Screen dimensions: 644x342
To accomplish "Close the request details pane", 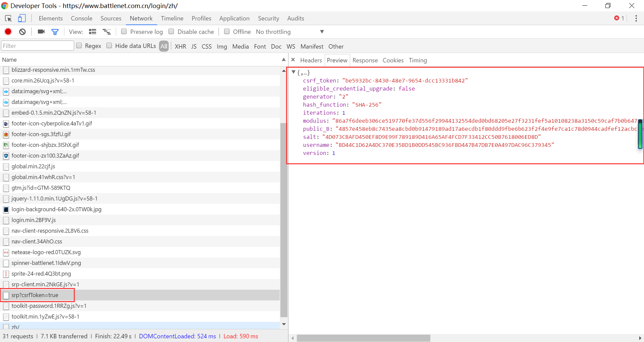I will coord(293,60).
